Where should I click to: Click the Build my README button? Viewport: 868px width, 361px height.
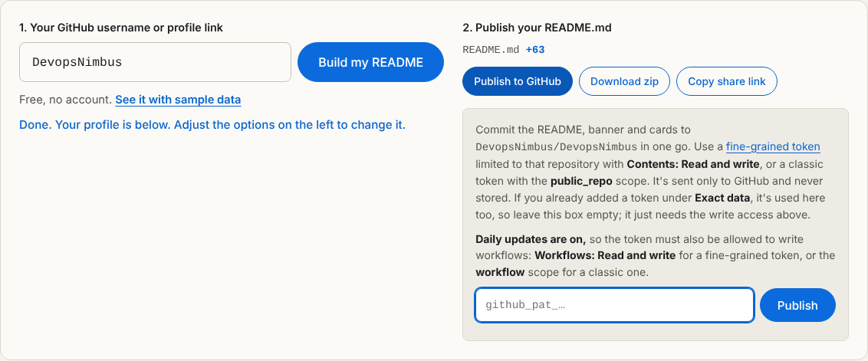pyautogui.click(x=370, y=62)
